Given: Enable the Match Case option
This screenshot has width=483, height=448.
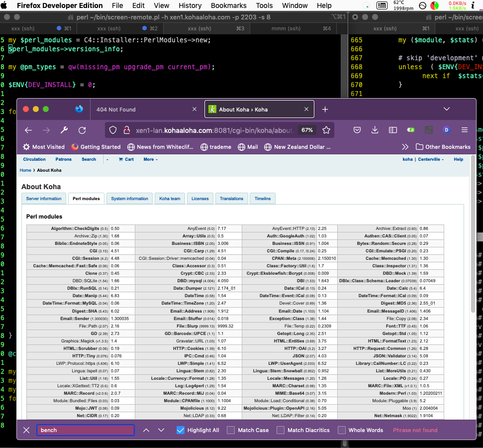Looking at the screenshot, I should [231, 430].
